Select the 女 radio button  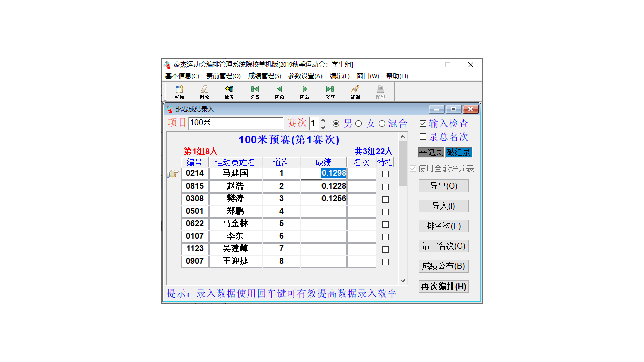[359, 123]
